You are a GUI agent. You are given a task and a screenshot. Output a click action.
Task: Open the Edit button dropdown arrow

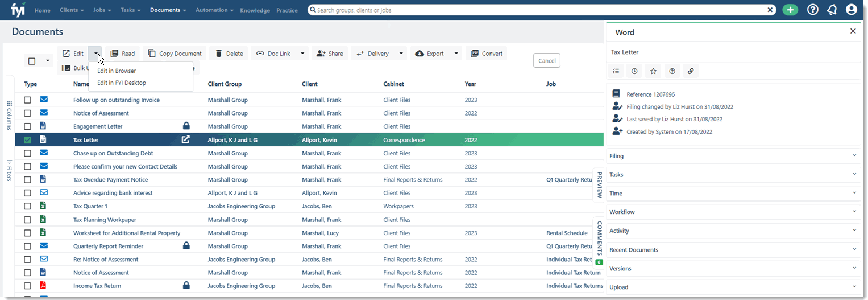(x=95, y=54)
